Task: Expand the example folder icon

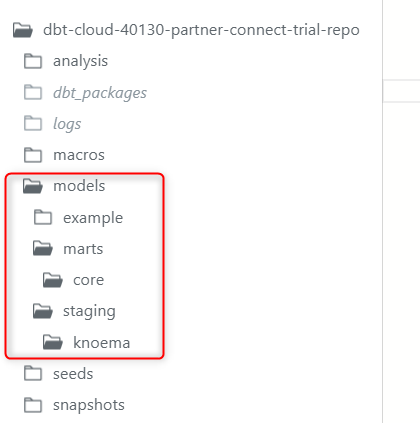Action: [x=43, y=217]
